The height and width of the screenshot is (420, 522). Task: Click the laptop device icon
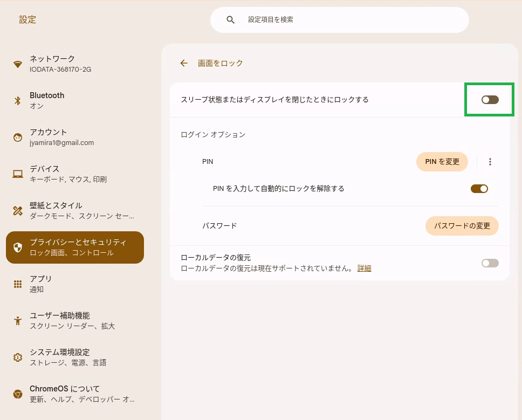pyautogui.click(x=18, y=174)
